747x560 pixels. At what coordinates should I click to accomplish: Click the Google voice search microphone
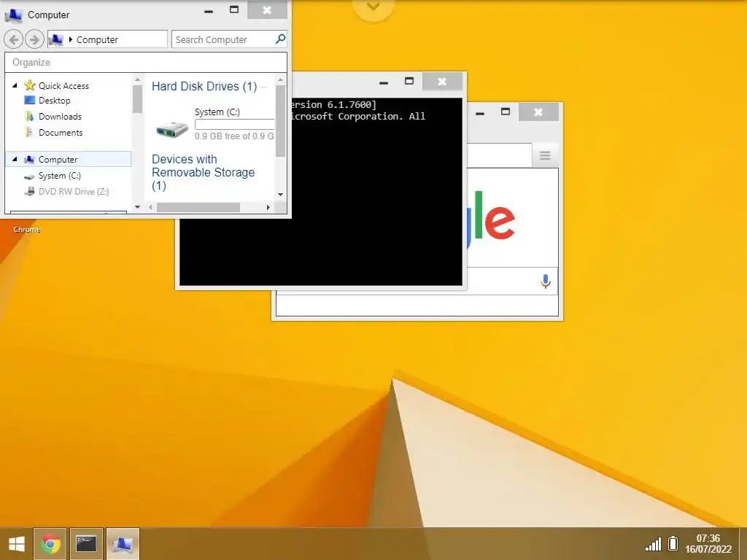[x=546, y=281]
